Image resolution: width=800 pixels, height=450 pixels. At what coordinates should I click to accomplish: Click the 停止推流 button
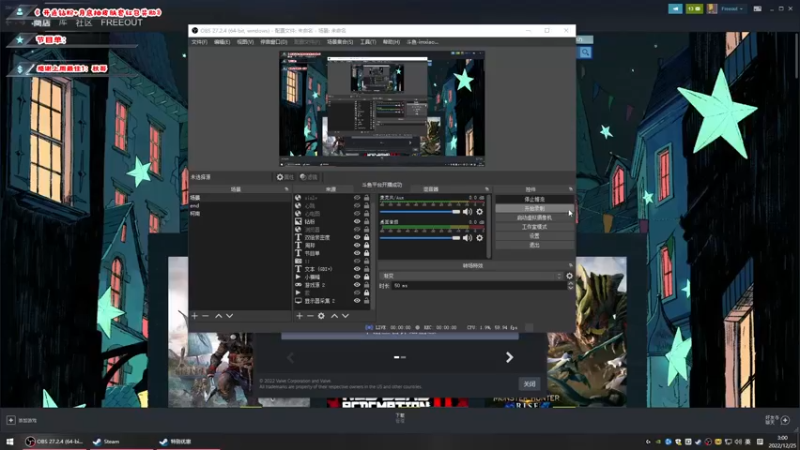534,199
